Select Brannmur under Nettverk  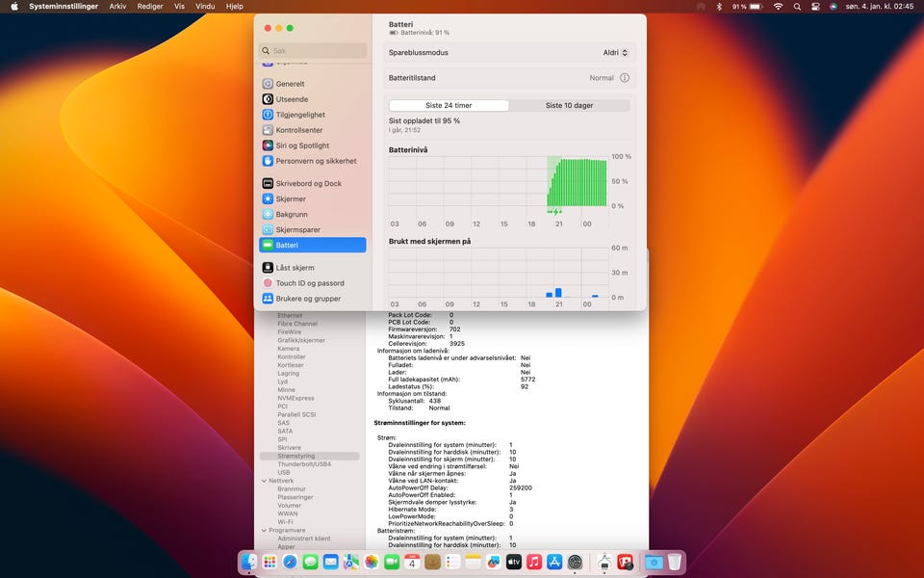[x=291, y=489]
